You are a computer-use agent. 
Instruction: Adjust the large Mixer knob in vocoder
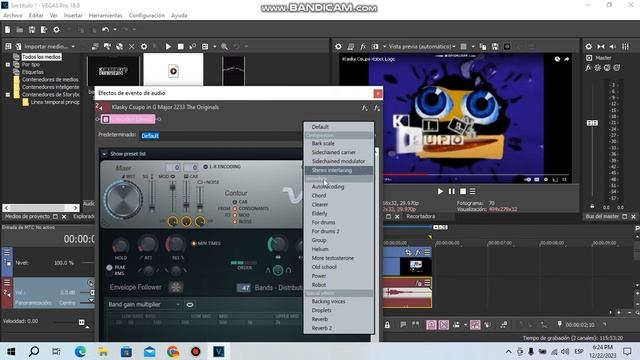[x=124, y=199]
